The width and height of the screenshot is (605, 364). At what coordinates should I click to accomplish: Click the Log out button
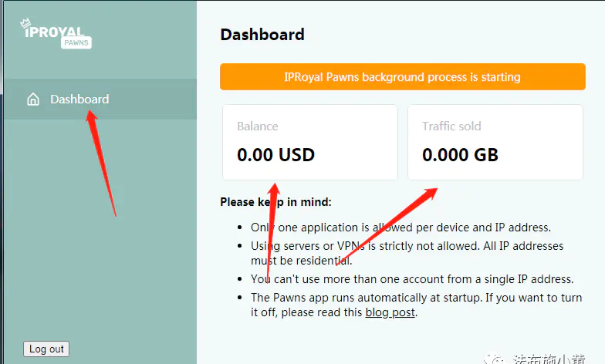(x=46, y=349)
